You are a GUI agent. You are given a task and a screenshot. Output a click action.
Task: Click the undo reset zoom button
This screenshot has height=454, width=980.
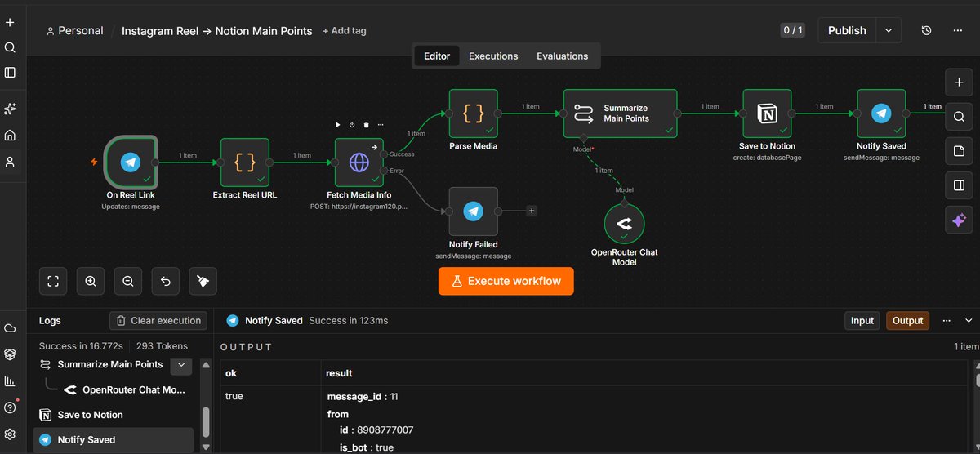pyautogui.click(x=166, y=281)
